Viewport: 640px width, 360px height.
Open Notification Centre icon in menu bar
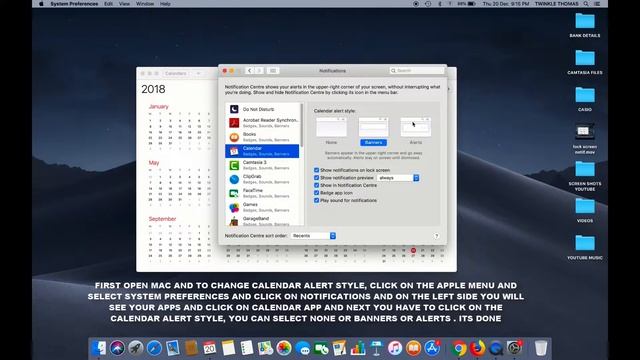pos(597,4)
